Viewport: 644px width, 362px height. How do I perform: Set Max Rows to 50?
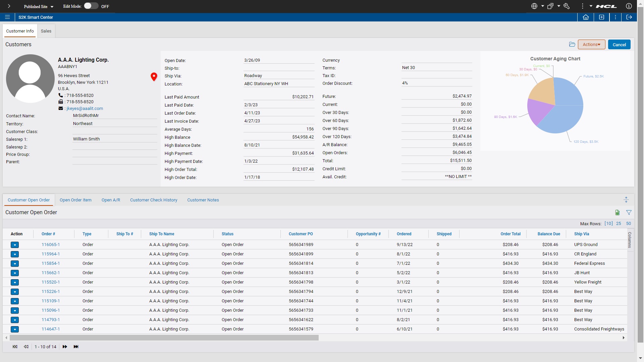[x=629, y=223]
